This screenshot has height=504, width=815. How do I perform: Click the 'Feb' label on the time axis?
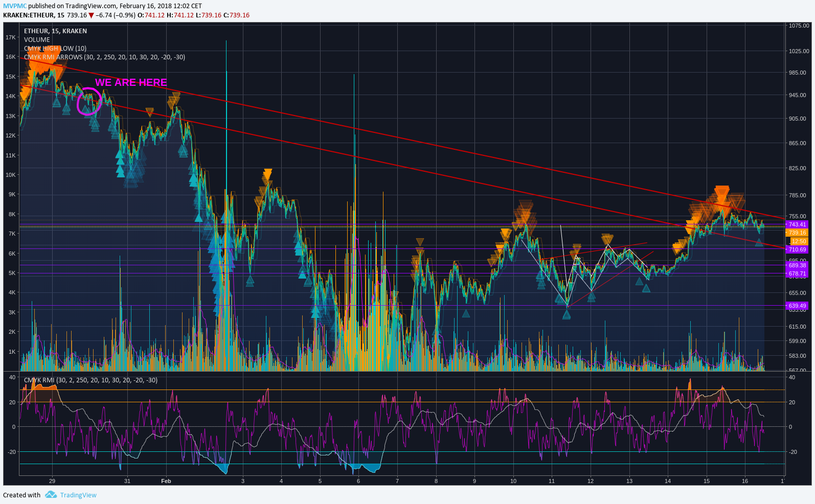click(x=166, y=481)
